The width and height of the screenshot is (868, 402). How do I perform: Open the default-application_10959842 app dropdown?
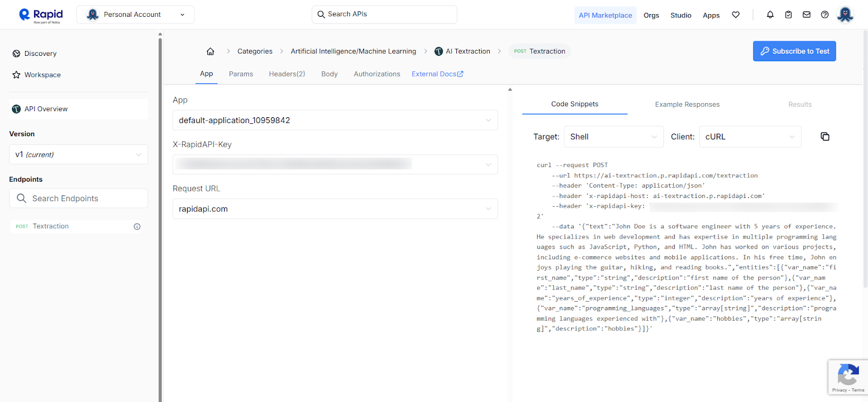(335, 120)
